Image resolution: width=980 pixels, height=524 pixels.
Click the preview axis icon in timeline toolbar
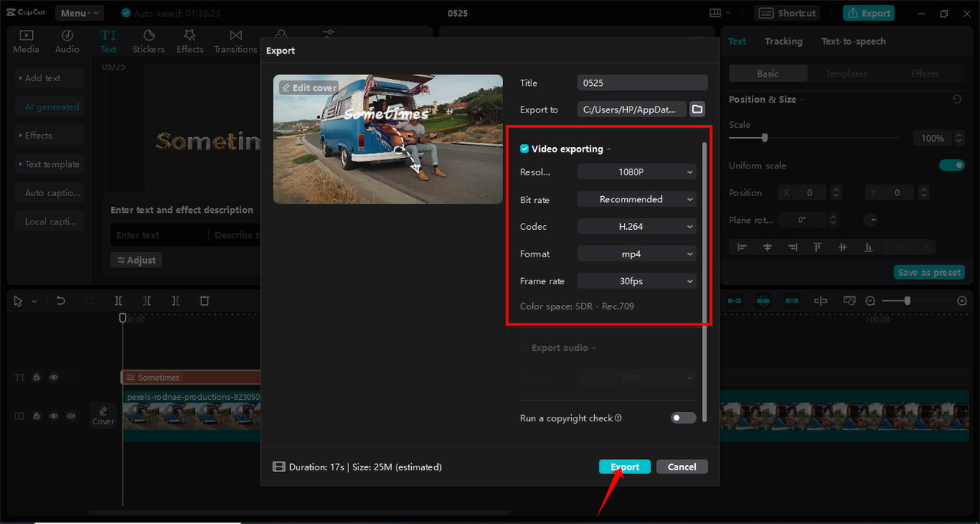(821, 301)
